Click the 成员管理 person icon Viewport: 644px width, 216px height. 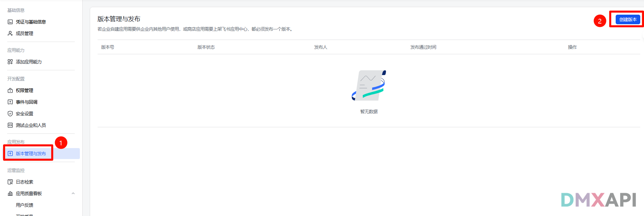pos(10,33)
